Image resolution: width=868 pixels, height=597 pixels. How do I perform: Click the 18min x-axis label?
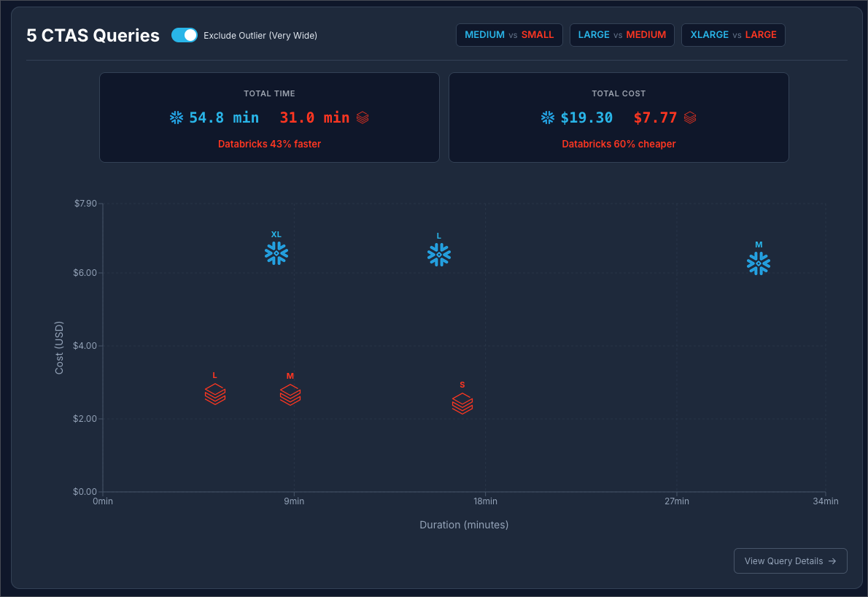486,501
